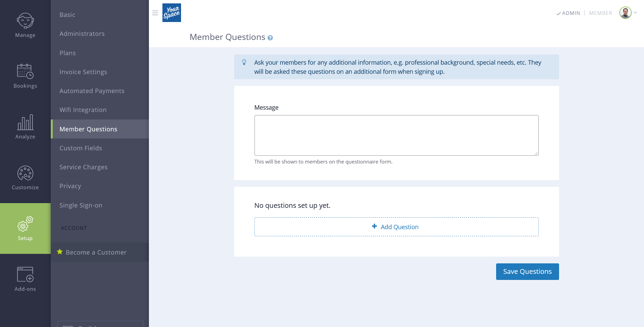Go to Custom Fields settings
The image size is (644, 327).
(x=81, y=148)
